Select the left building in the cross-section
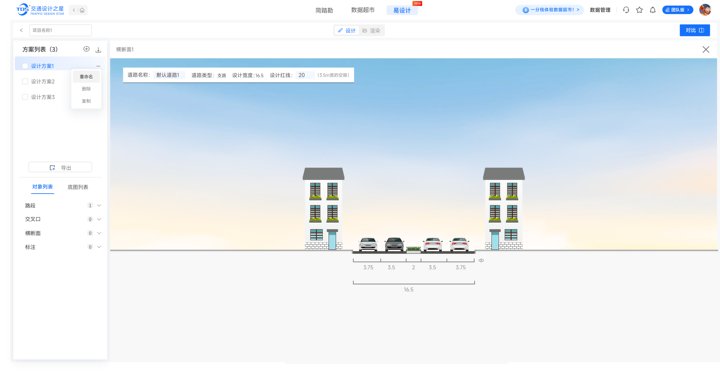720x376 pixels. [x=323, y=209]
